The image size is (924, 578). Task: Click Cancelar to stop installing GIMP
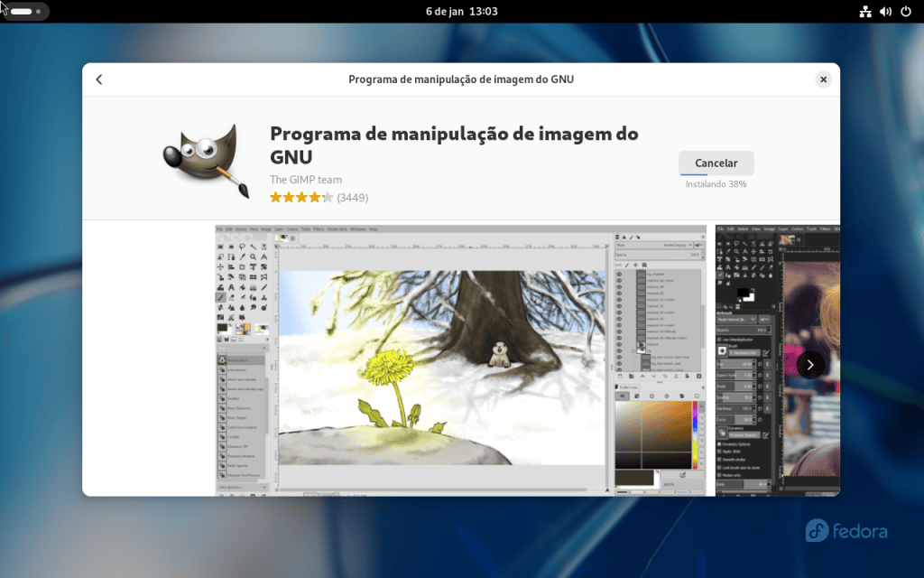(x=716, y=163)
